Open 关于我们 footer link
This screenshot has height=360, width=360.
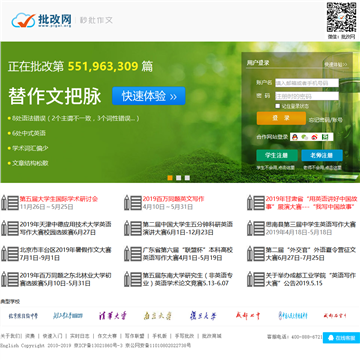coord(10,336)
